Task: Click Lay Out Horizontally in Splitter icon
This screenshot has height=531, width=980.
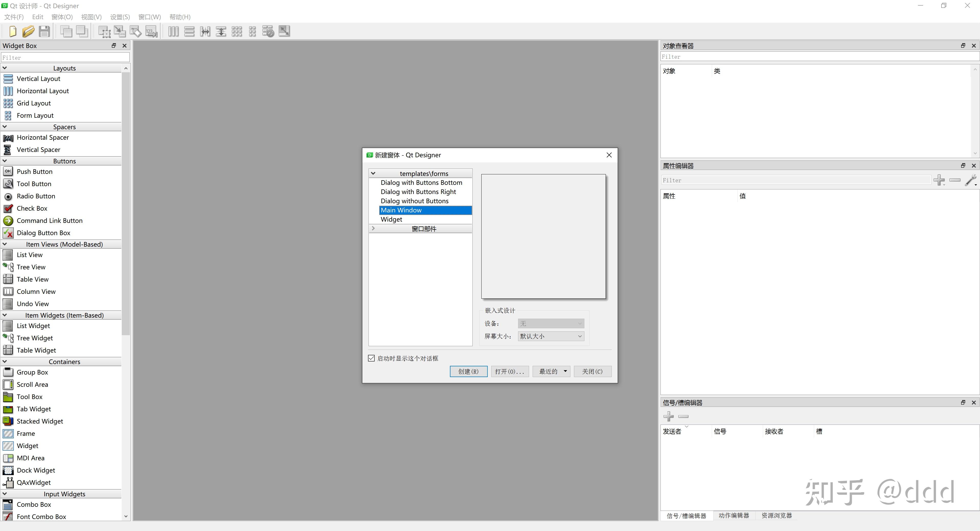Action: click(205, 31)
